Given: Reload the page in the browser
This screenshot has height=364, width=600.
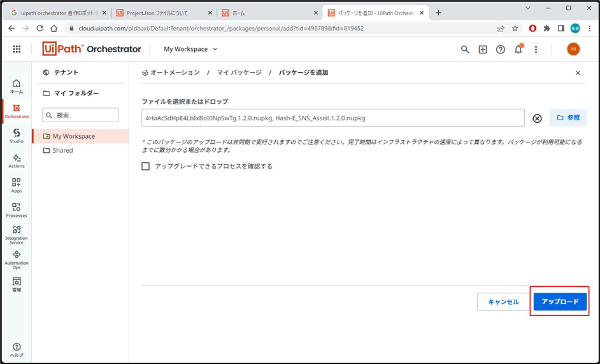Looking at the screenshot, I should (x=39, y=28).
